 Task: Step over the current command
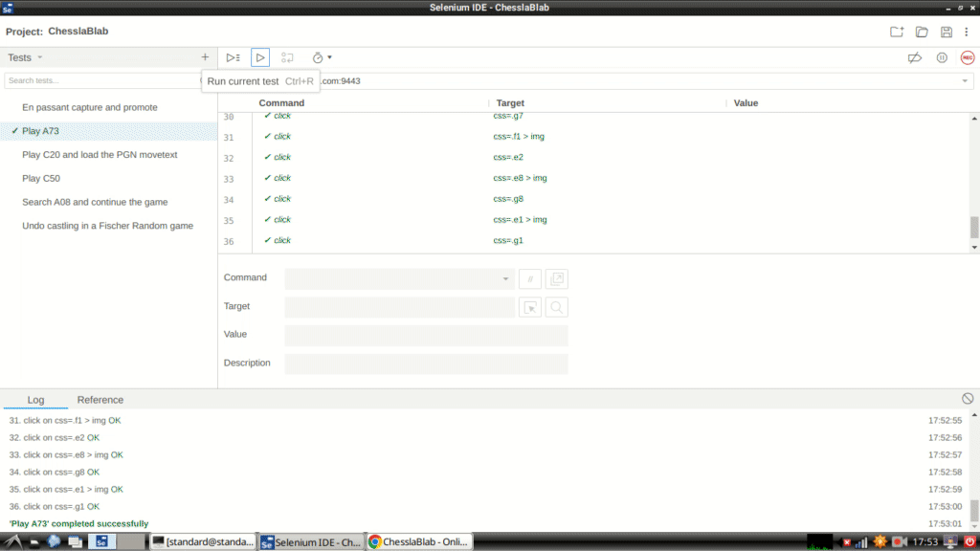click(289, 56)
